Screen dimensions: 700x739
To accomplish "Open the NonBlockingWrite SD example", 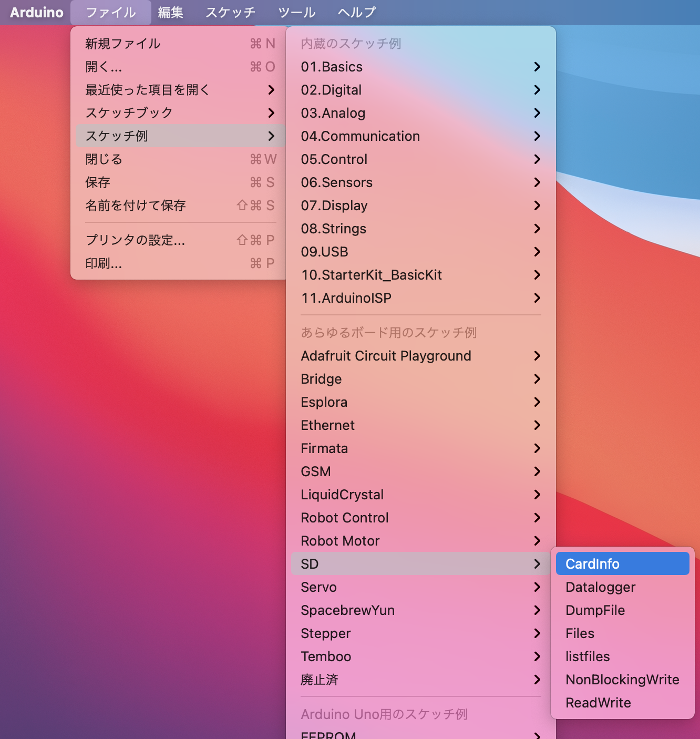I will 622,680.
